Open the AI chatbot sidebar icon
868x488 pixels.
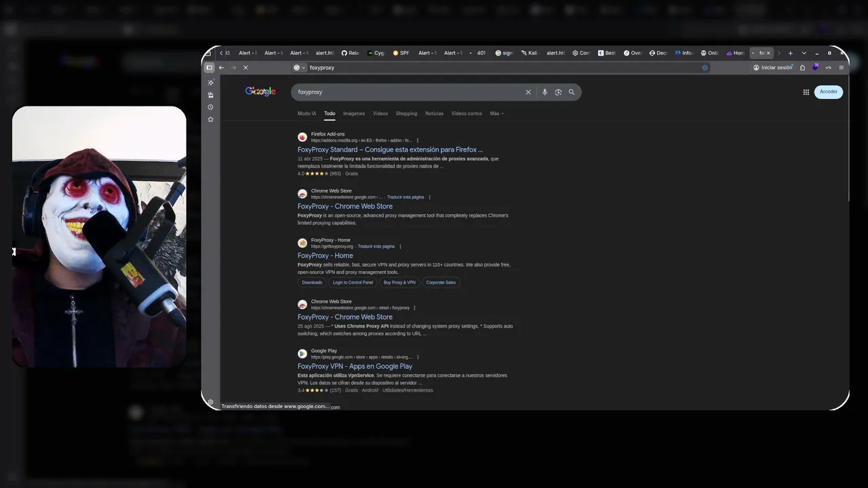click(x=210, y=83)
